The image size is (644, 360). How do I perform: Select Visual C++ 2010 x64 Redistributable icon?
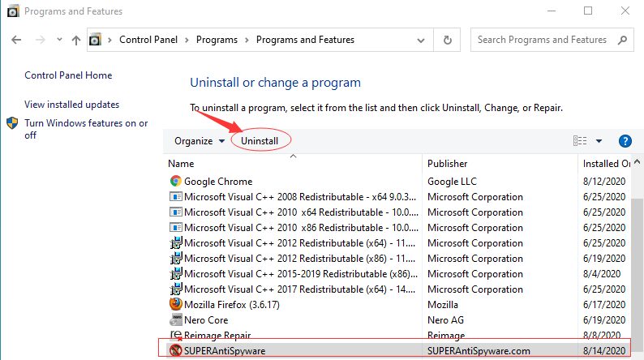(176, 212)
